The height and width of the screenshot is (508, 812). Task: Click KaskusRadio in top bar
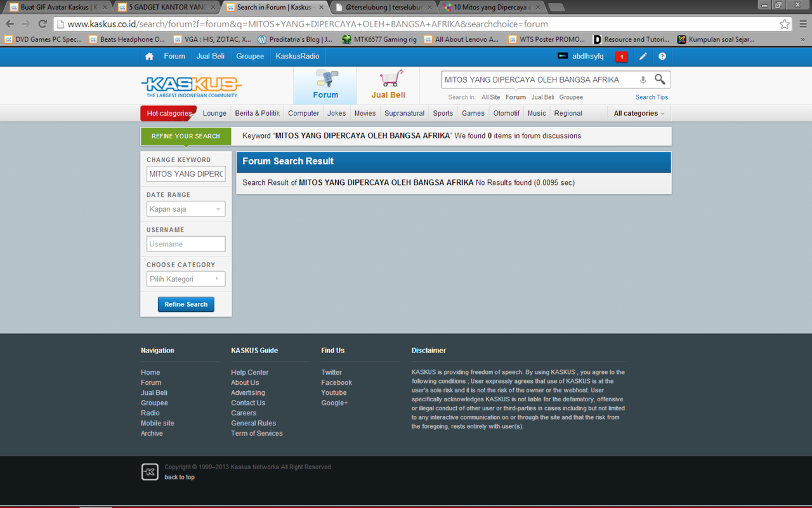point(297,57)
